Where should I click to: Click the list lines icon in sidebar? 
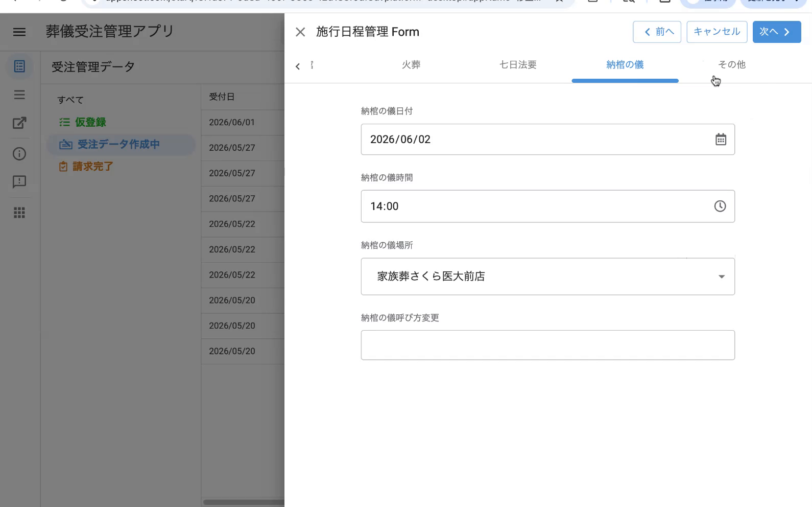pos(19,95)
